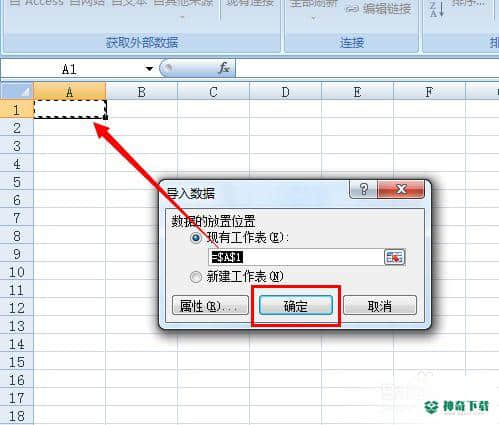Select column D header
Image resolution: width=499 pixels, height=425 pixels.
pyautogui.click(x=285, y=92)
